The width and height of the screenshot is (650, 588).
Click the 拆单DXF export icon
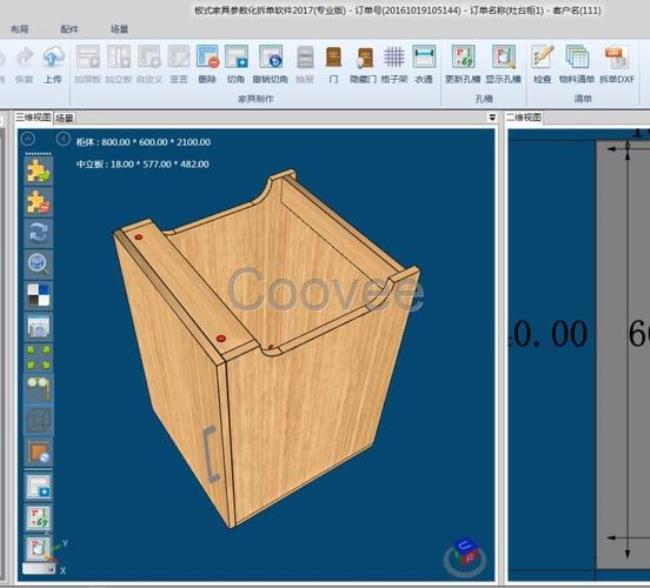pyautogui.click(x=616, y=57)
